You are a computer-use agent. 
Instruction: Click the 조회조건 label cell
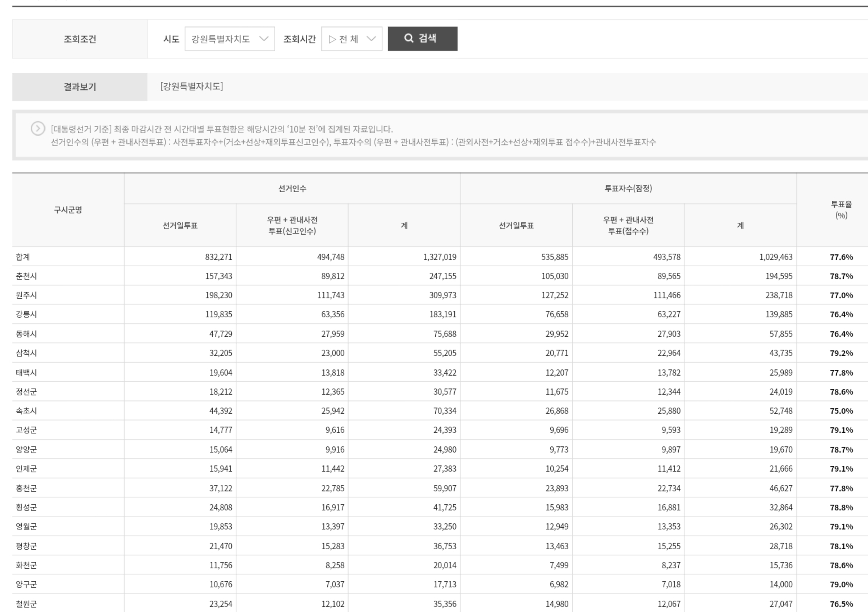(x=80, y=39)
